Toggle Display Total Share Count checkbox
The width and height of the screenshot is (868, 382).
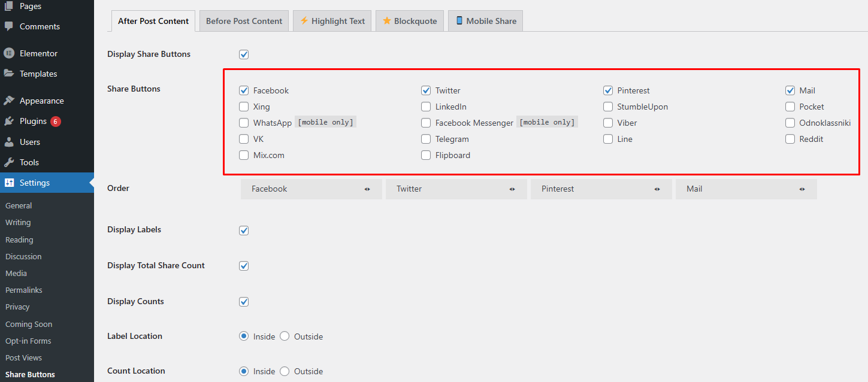tap(244, 266)
